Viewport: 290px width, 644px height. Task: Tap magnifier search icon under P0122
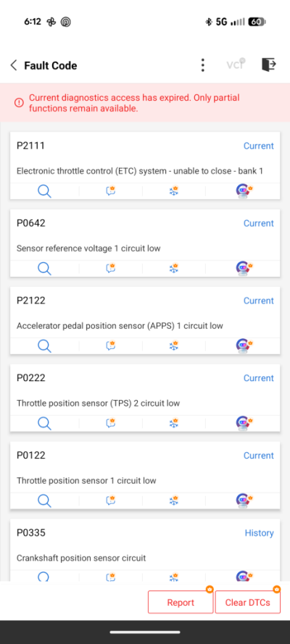[44, 501]
